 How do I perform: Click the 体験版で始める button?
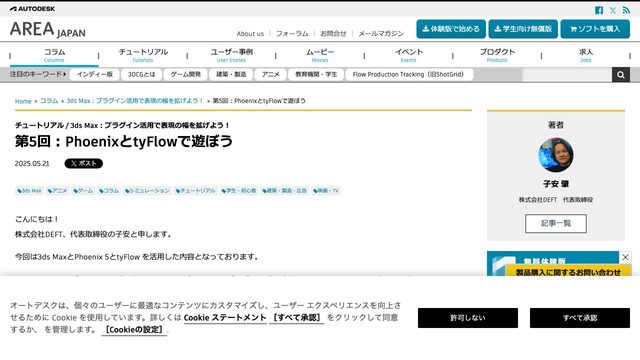451,29
